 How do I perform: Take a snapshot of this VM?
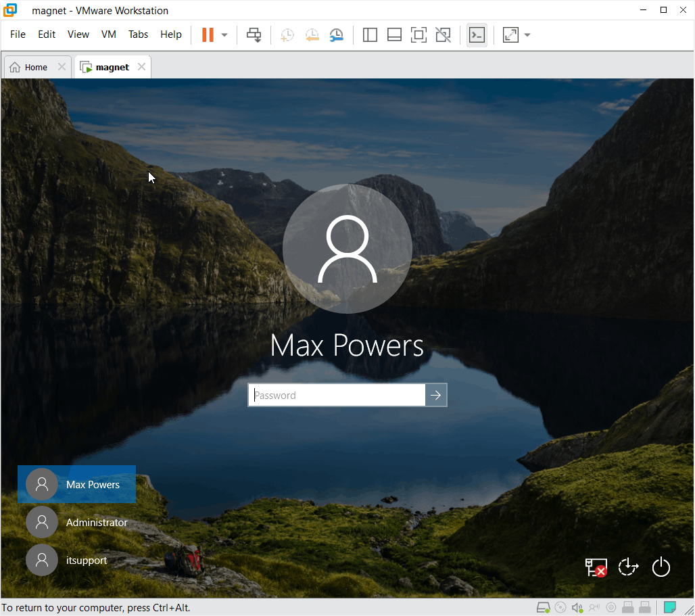[x=287, y=35]
